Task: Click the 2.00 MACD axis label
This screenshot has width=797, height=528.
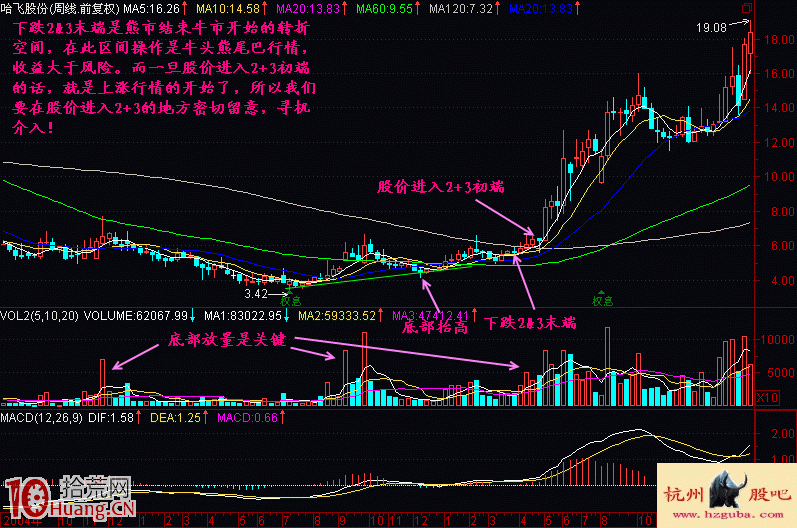Action: 783,433
